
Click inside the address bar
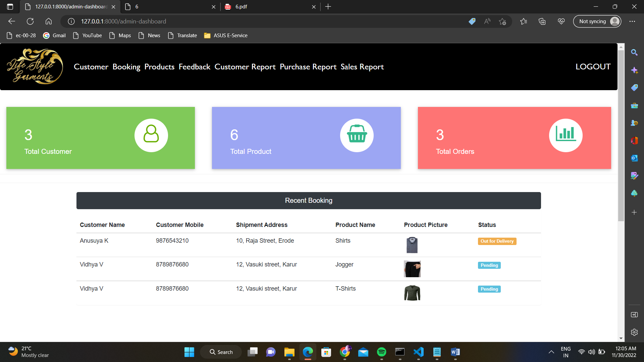click(235, 21)
